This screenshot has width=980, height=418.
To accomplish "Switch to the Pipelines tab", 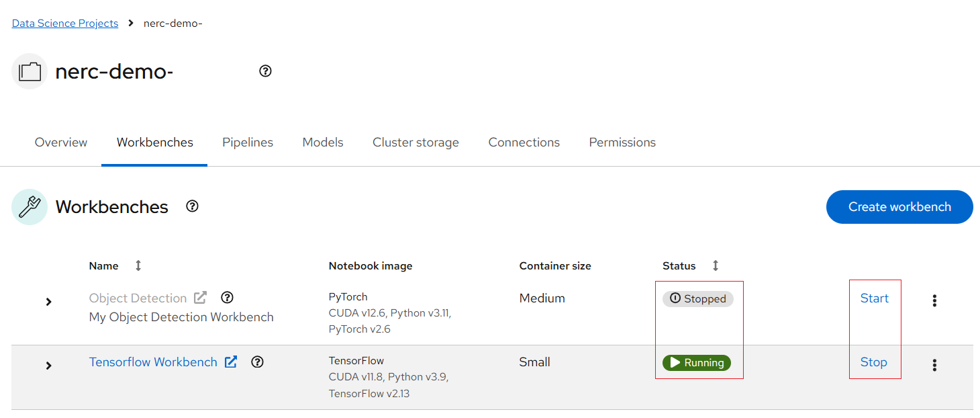I will [248, 142].
